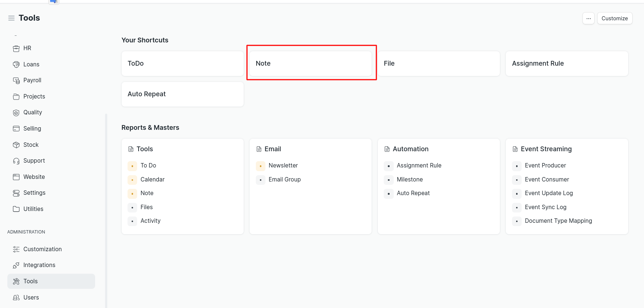Open the ToDo shortcut card
Image resolution: width=644 pixels, height=308 pixels.
(182, 63)
